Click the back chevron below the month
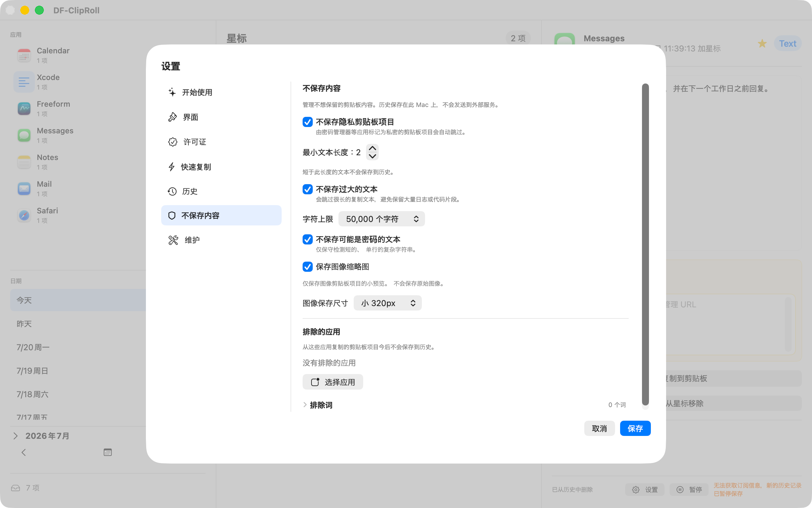This screenshot has width=812, height=508. (23, 452)
